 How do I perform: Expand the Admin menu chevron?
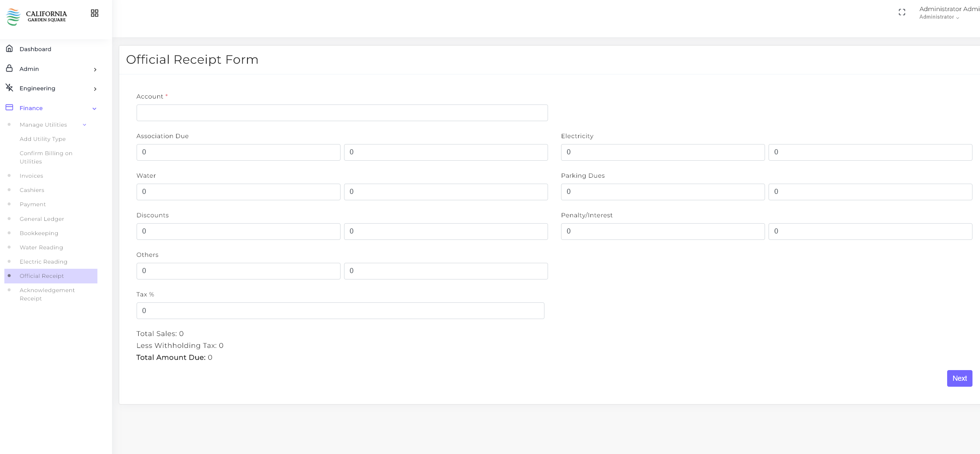pos(95,70)
